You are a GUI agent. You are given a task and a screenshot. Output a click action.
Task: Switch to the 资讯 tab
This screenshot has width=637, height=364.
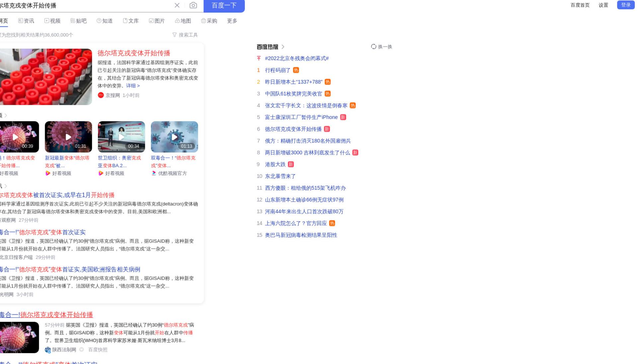click(26, 21)
